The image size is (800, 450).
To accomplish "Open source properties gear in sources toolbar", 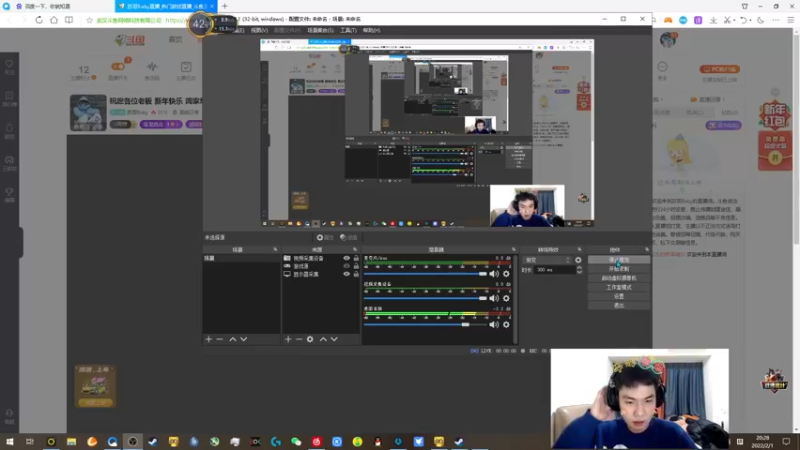I will (x=310, y=339).
